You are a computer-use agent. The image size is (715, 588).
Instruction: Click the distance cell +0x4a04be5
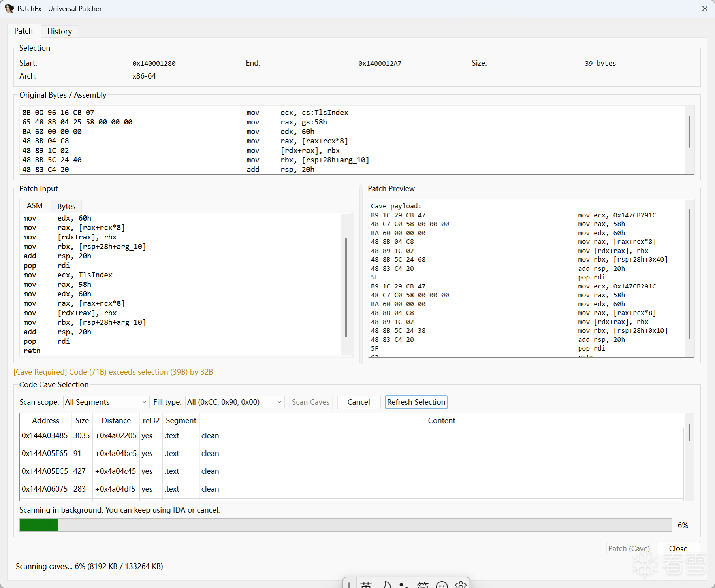(116, 453)
